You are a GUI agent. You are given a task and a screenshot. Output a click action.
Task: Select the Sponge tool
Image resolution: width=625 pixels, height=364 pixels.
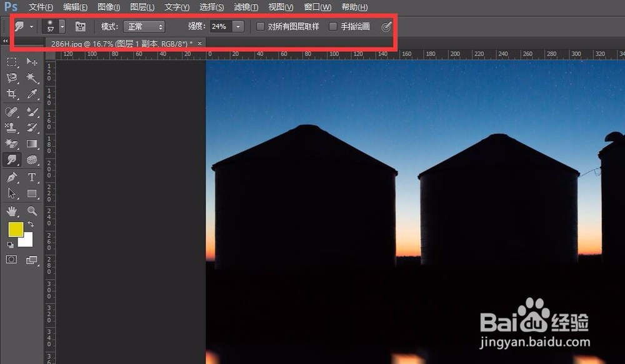coord(32,160)
